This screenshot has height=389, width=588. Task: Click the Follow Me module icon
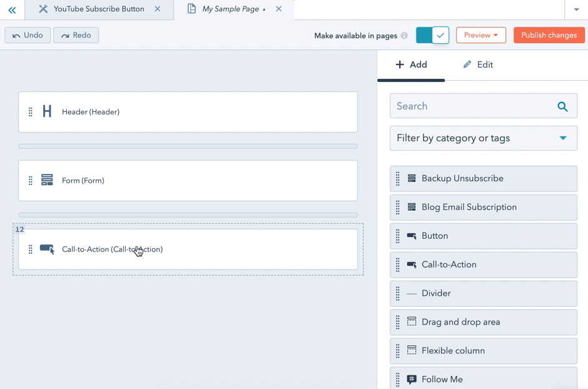412,380
